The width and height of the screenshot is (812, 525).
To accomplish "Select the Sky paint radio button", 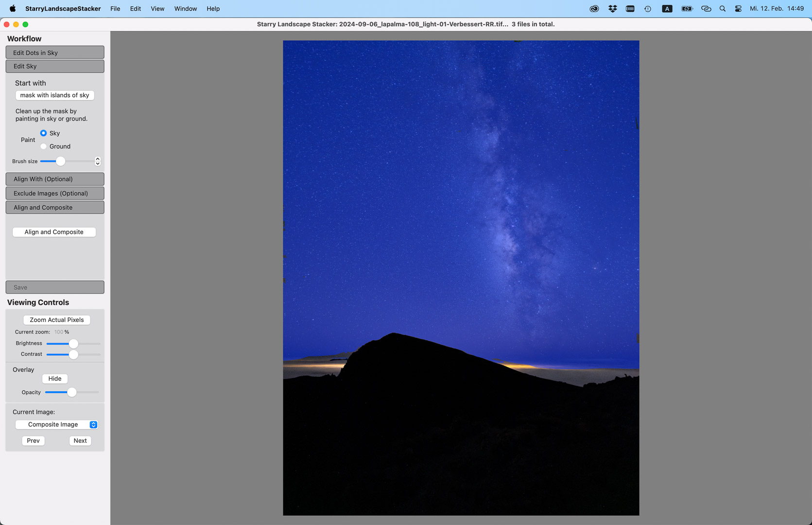I will (x=44, y=133).
